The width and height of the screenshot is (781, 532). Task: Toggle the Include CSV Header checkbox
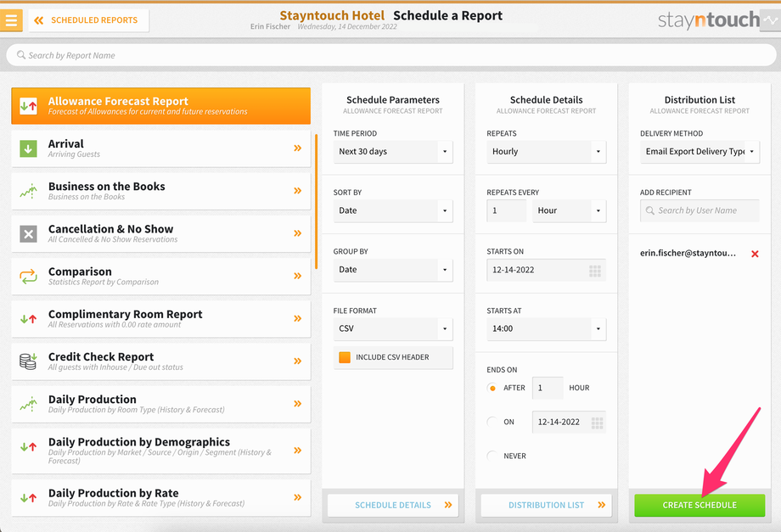coord(344,357)
